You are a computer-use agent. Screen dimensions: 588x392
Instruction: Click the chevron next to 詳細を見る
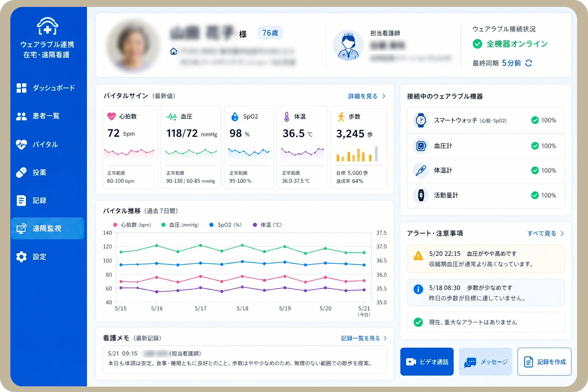pyautogui.click(x=384, y=96)
